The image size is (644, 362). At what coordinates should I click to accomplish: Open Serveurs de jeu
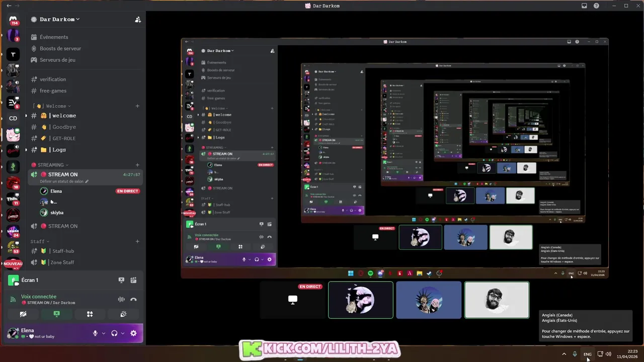coord(86,60)
